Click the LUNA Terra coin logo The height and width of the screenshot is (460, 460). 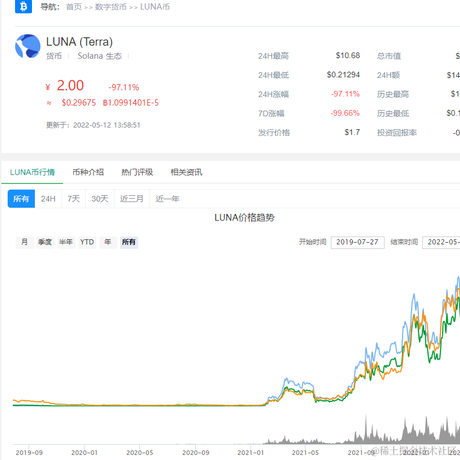click(x=28, y=46)
